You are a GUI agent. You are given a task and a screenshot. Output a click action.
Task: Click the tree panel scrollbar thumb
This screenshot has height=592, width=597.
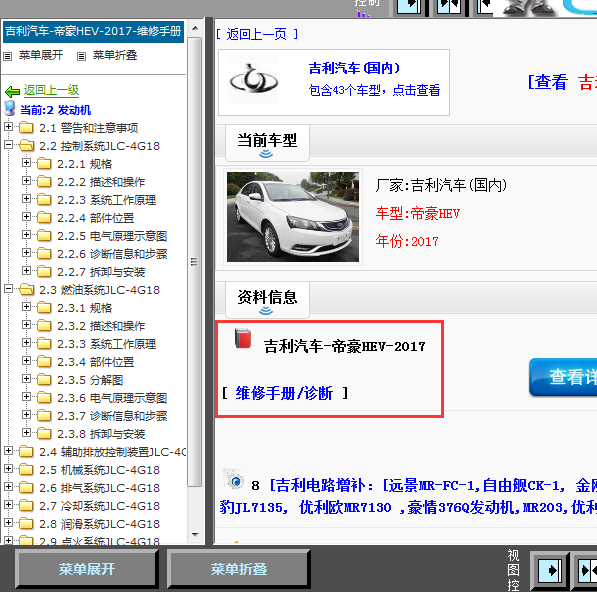tap(195, 262)
